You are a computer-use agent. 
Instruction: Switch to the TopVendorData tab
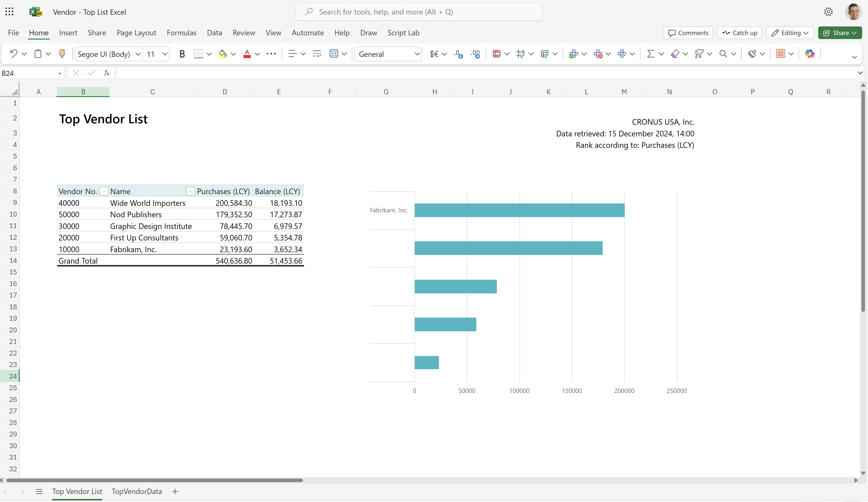click(x=137, y=491)
